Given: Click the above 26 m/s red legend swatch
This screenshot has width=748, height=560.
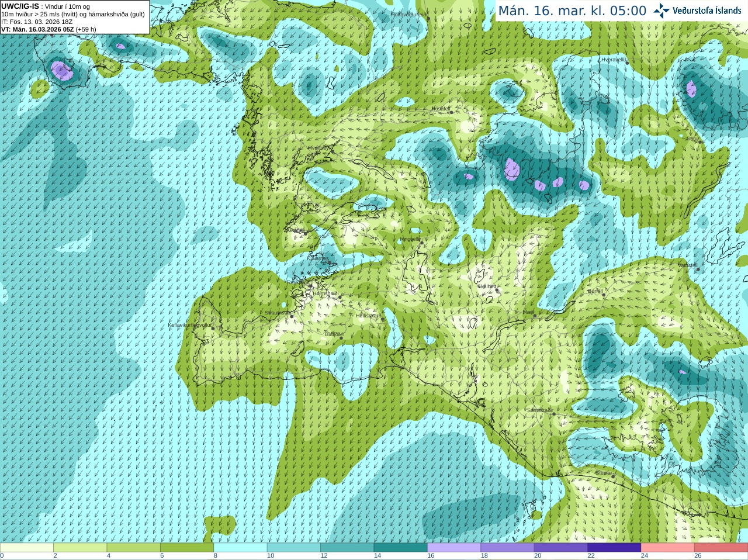Looking at the screenshot, I should click(721, 548).
